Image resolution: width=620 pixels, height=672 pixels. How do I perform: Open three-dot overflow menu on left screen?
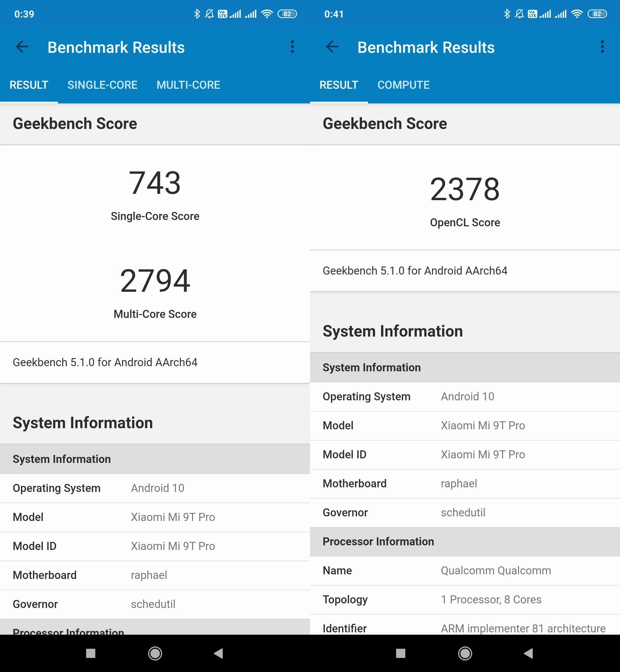coord(292,47)
